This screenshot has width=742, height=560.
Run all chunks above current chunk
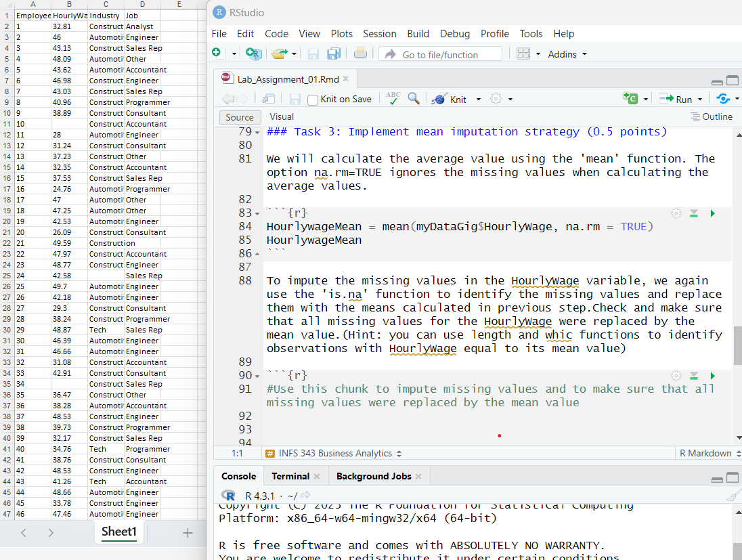tap(692, 213)
